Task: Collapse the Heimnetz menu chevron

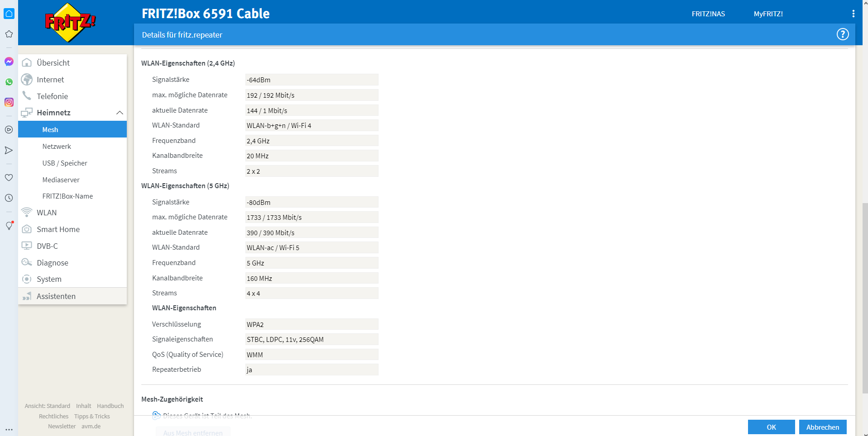Action: 120,113
